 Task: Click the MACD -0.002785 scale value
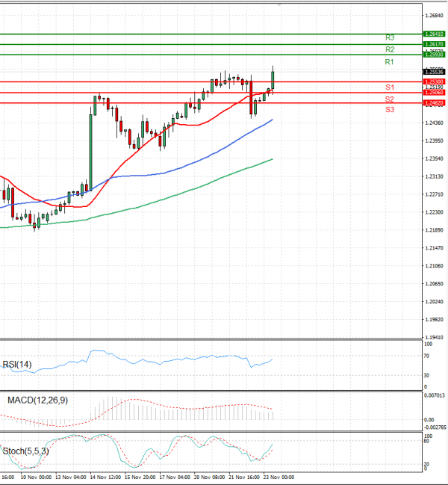(435, 427)
